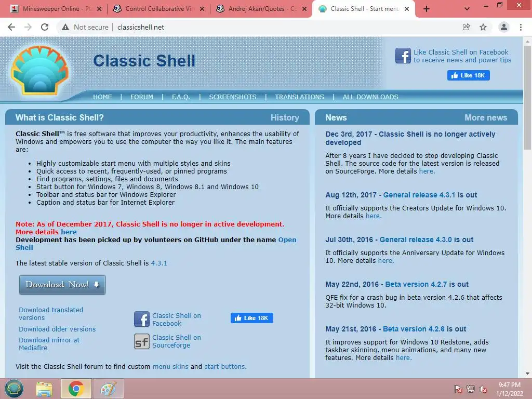Switch to the Control Collaborative tab
532x399 pixels.
[159, 9]
